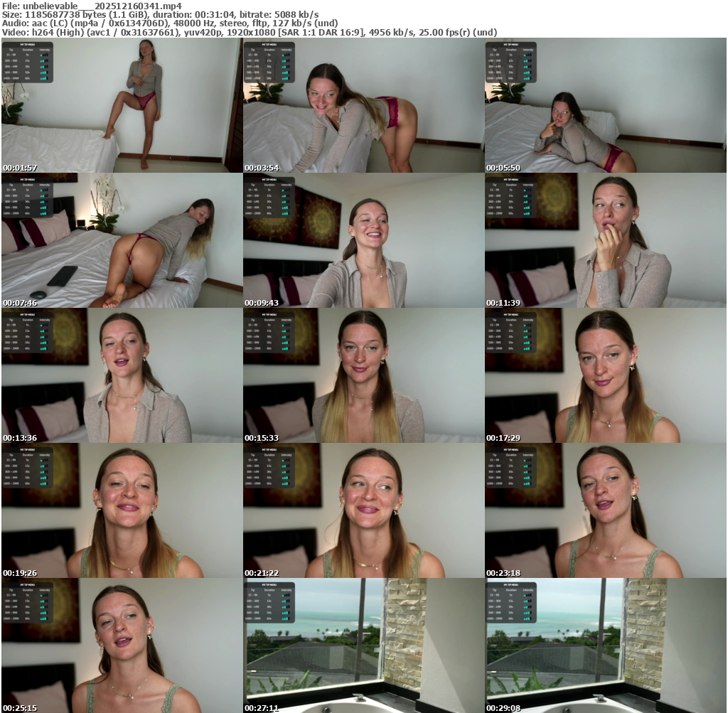Open the thumbnail at 00:01:57
The image size is (728, 713).
click(x=122, y=105)
